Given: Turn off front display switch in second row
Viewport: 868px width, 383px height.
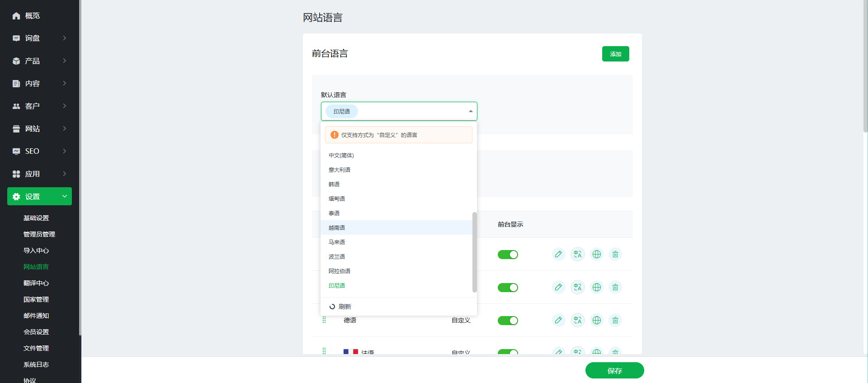Looking at the screenshot, I should pyautogui.click(x=508, y=288).
